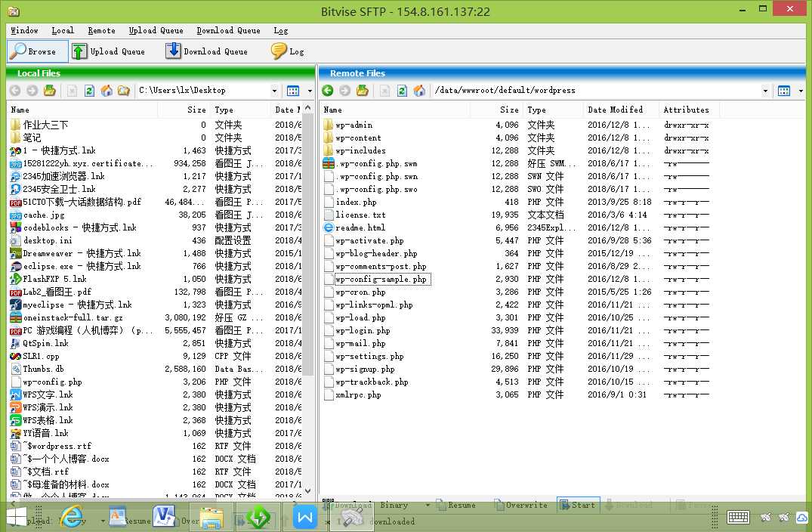This screenshot has width=812, height=532.
Task: Click the Overwrite option in download bar
Action: point(520,505)
